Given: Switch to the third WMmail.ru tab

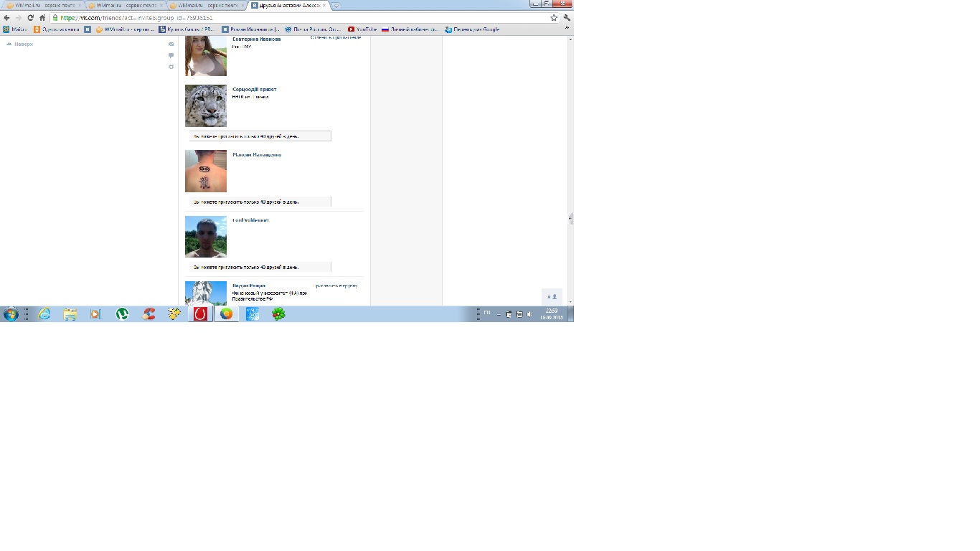Looking at the screenshot, I should (205, 5).
